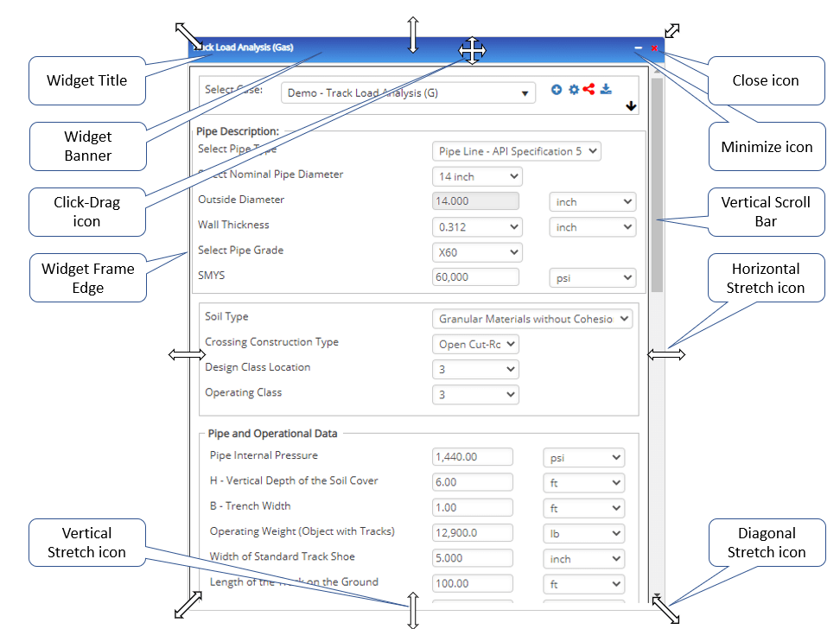
Task: Open the Select Pipe Grade dropdown
Action: pyautogui.click(x=477, y=252)
